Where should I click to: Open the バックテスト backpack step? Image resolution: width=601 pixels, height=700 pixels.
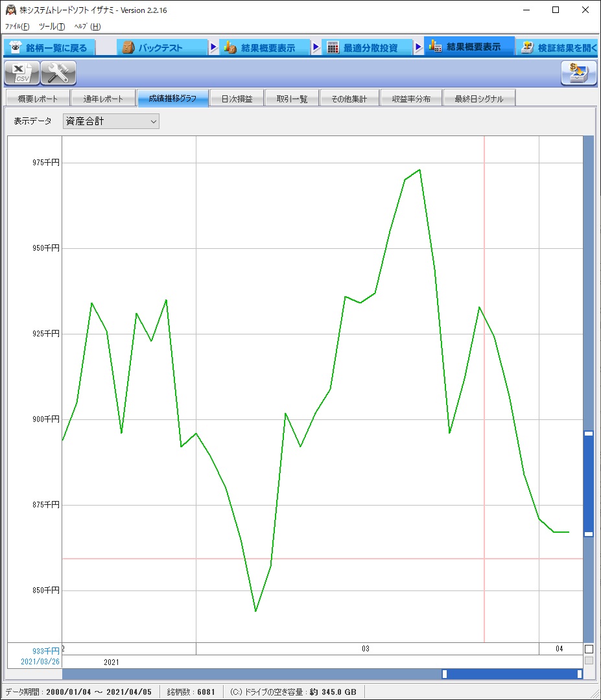pyautogui.click(x=160, y=48)
